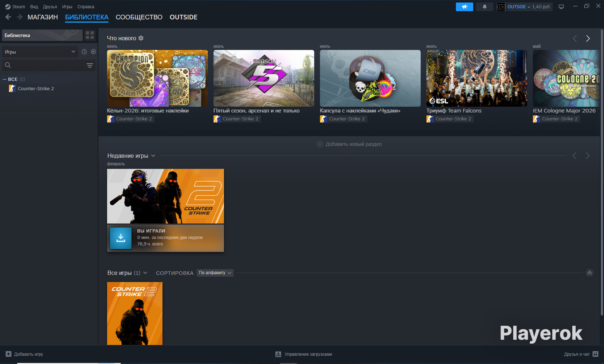Open the friends and chat icon
Screen dimensions: 604x364
coord(596,354)
